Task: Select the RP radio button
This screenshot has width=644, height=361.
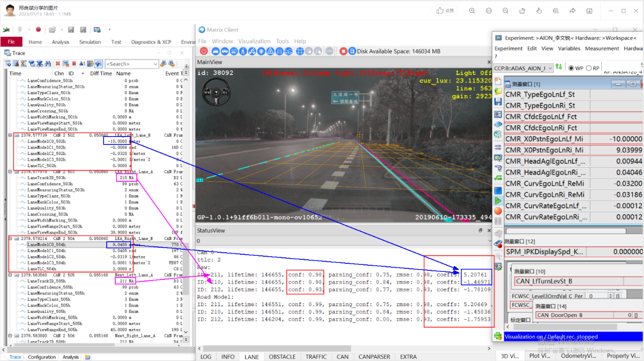Action: point(589,68)
